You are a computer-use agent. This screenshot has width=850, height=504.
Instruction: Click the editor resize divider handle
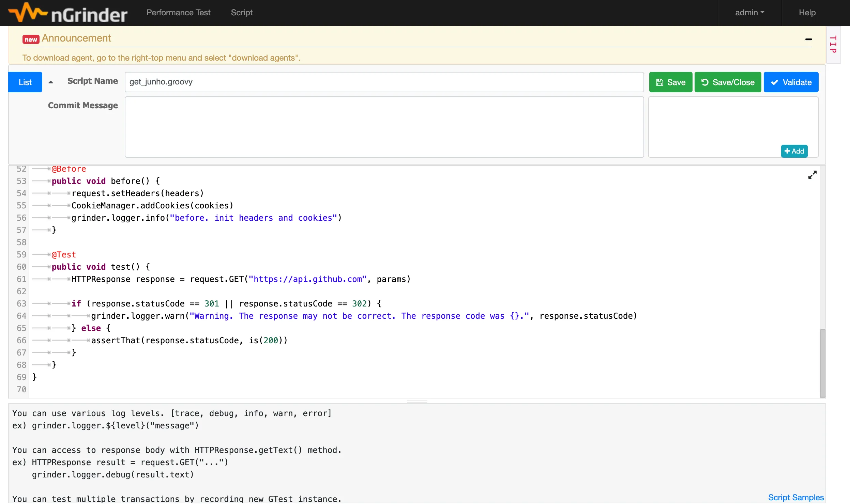(x=417, y=401)
